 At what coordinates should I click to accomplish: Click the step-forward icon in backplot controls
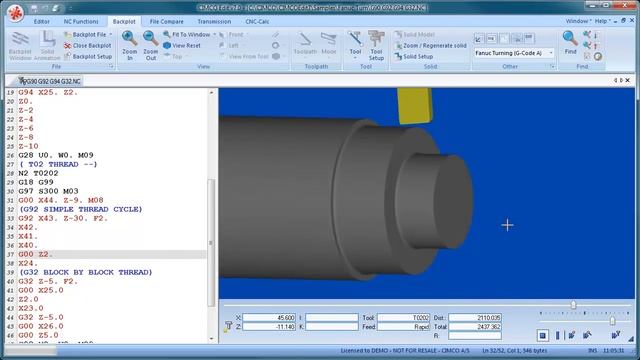point(571,336)
